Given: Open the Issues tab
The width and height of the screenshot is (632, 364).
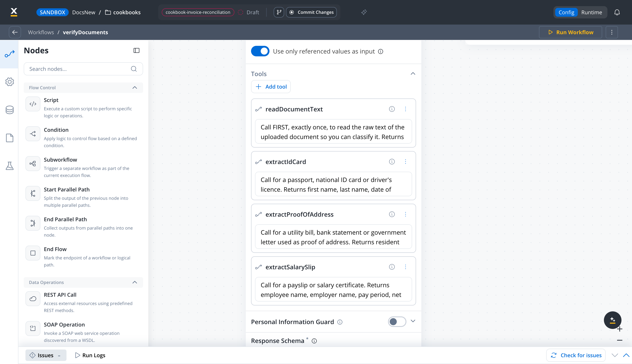Looking at the screenshot, I should click(x=46, y=355).
